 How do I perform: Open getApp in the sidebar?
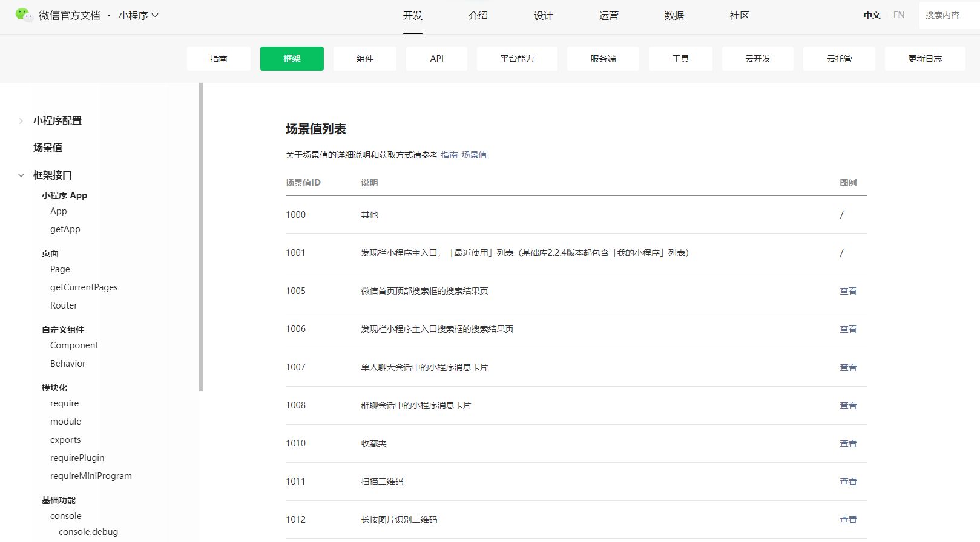pyautogui.click(x=65, y=229)
